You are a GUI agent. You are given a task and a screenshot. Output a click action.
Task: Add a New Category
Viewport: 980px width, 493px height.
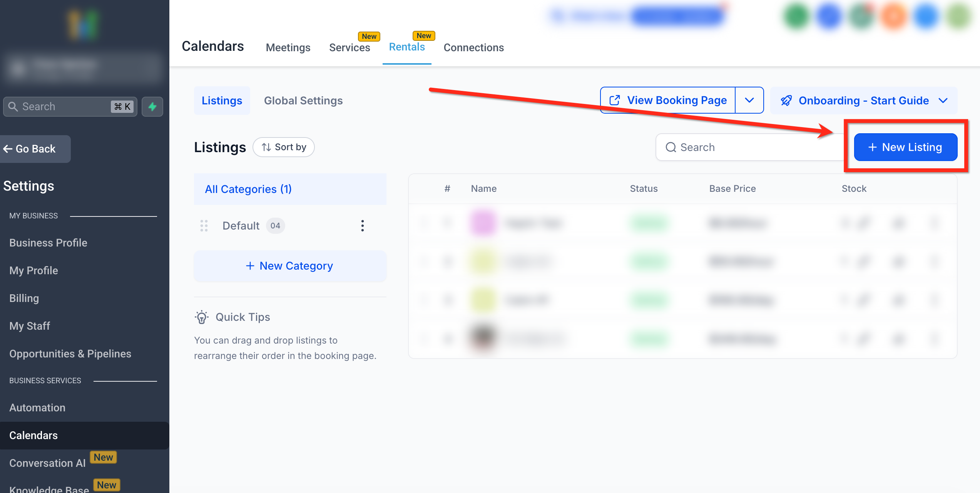pyautogui.click(x=290, y=266)
